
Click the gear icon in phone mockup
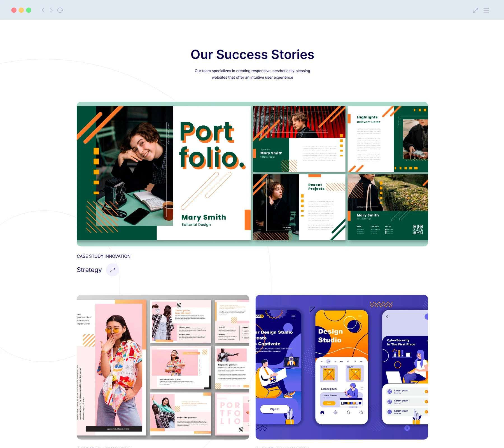(335, 412)
